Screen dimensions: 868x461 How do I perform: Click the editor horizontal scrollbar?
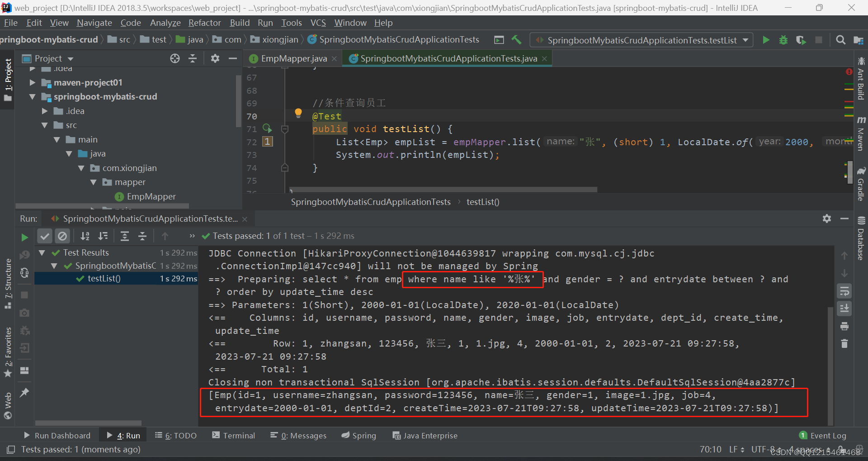443,190
